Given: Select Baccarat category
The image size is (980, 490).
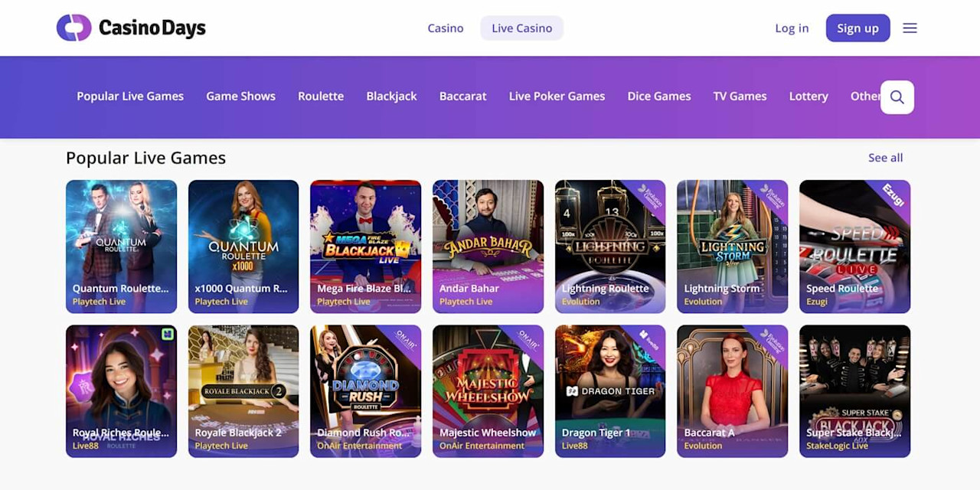Looking at the screenshot, I should tap(463, 96).
